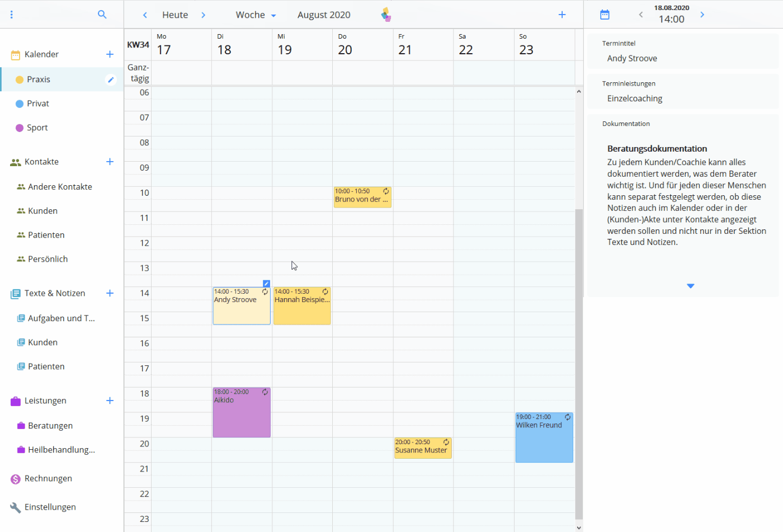Edit the Praxis calendar using the pencil icon

coord(110,79)
